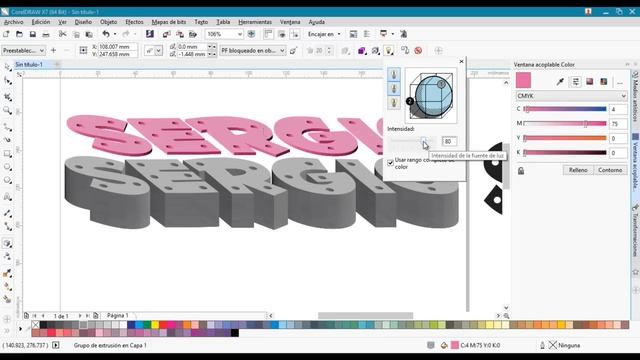Open the CMYK color model dropdown
This screenshot has width=640, height=360.
pyautogui.click(x=571, y=96)
